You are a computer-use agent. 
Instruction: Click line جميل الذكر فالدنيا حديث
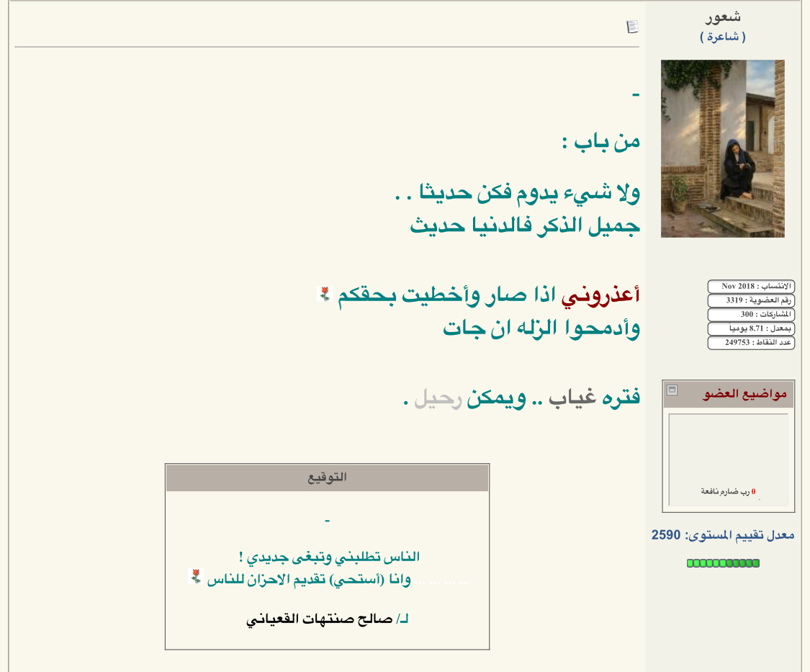525,226
